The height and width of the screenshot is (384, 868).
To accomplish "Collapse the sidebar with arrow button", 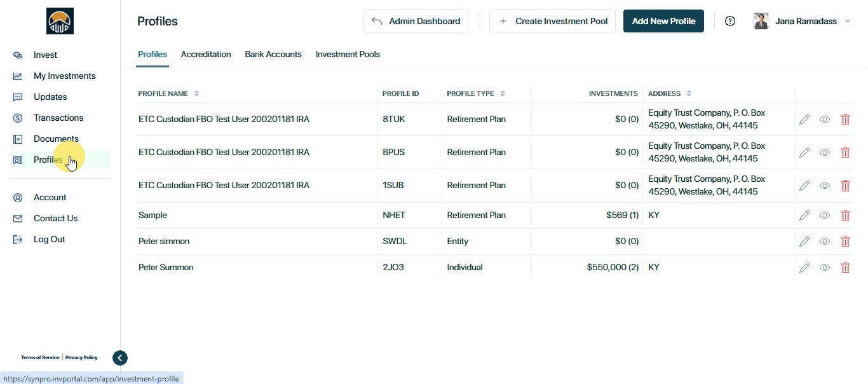I will point(120,358).
